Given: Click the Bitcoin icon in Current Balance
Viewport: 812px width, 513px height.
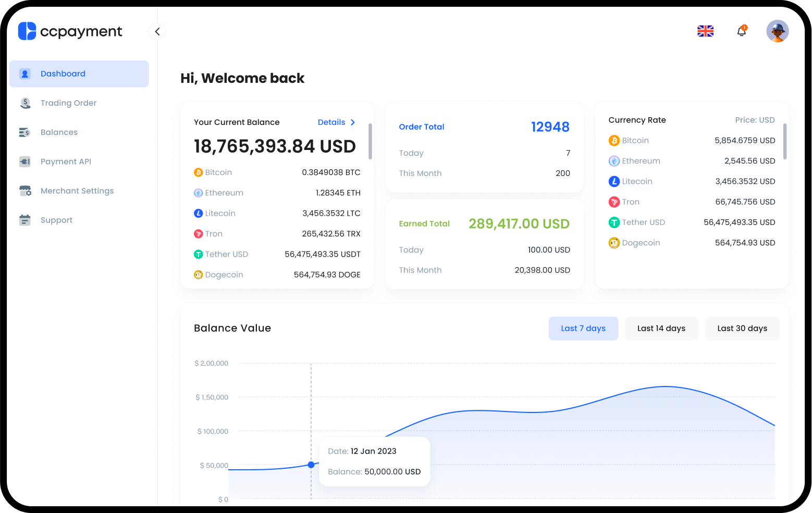Looking at the screenshot, I should [198, 172].
